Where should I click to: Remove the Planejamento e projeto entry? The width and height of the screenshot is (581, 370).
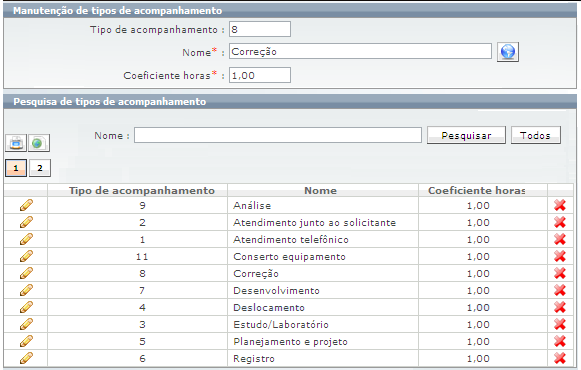(560, 341)
